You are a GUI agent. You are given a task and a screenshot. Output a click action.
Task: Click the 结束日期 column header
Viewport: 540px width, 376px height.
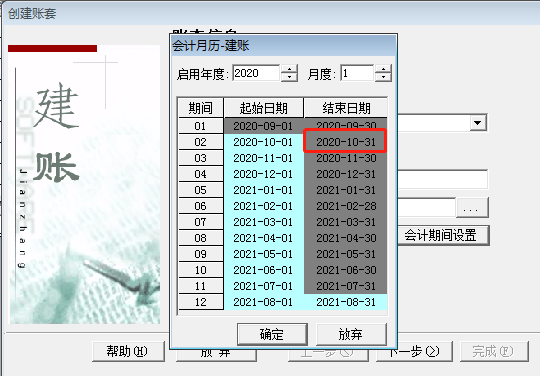(x=345, y=108)
